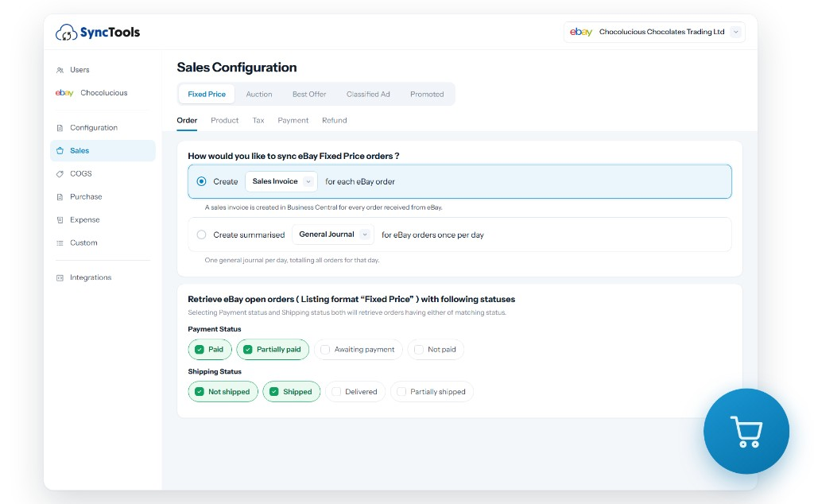Image resolution: width=814 pixels, height=504 pixels.
Task: Uncheck the Paid payment status
Action: coord(200,349)
